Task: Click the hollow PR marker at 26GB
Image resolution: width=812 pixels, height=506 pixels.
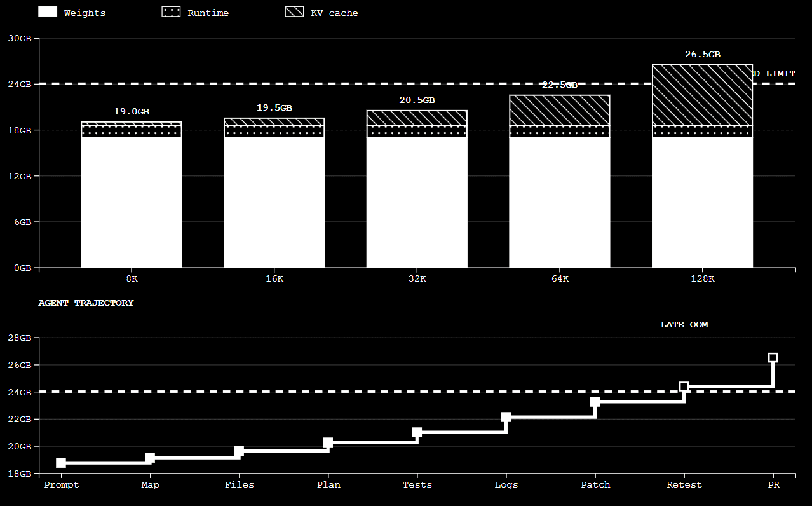Action: pyautogui.click(x=773, y=358)
